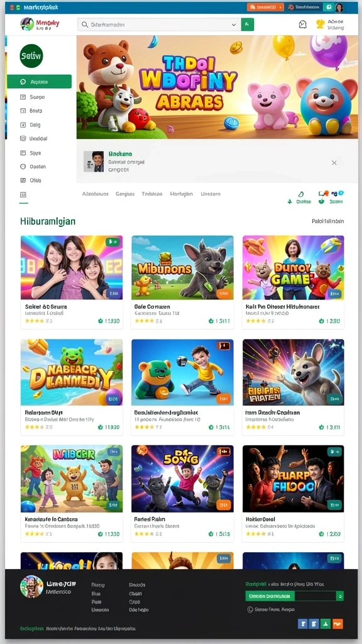Click the teal square icon in the top bar
362x644 pixels.
tap(328, 7)
